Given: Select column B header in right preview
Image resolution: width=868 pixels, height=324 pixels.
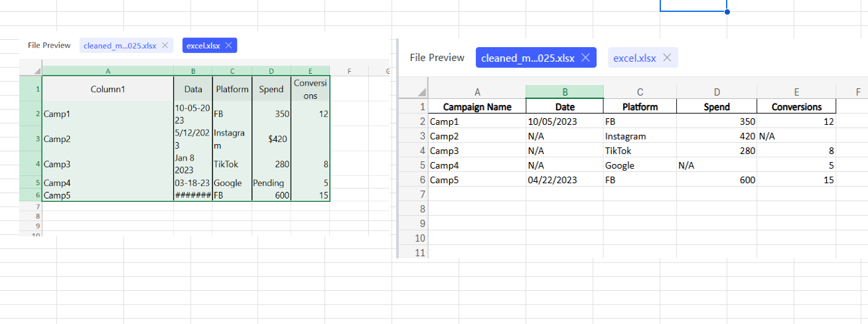Looking at the screenshot, I should click(564, 92).
